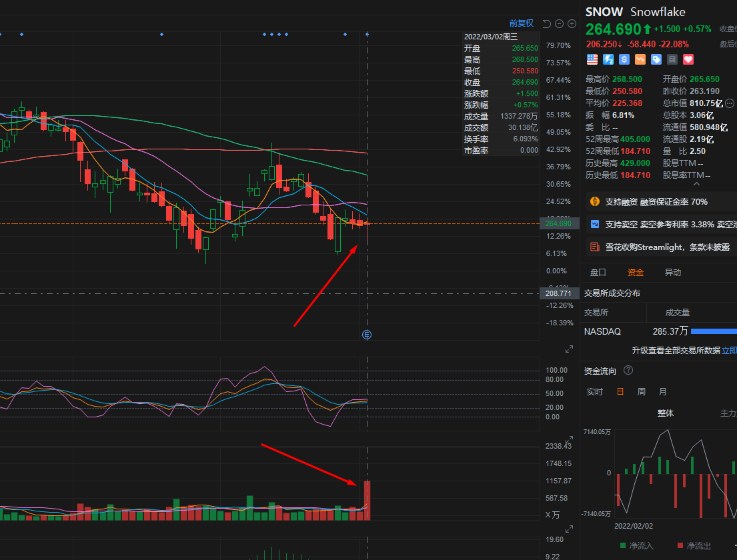This screenshot has width=737, height=560.
Task: Toggle the 净流出 legend entry
Action: pos(694,545)
